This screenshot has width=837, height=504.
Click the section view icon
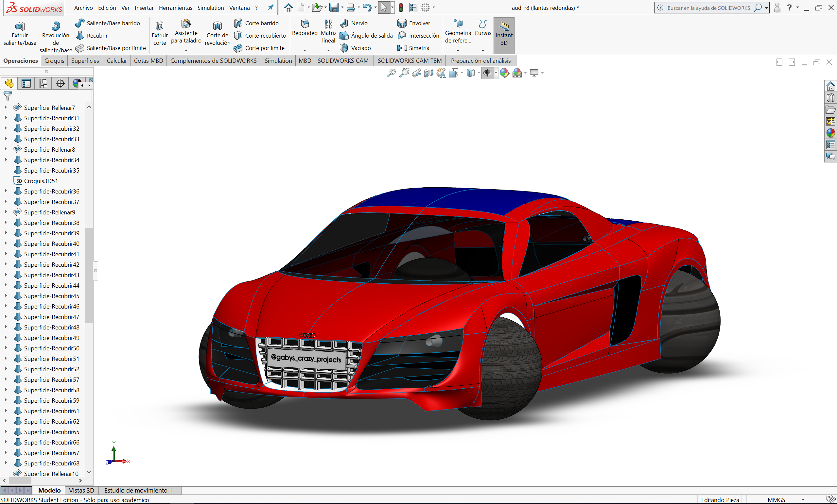429,73
